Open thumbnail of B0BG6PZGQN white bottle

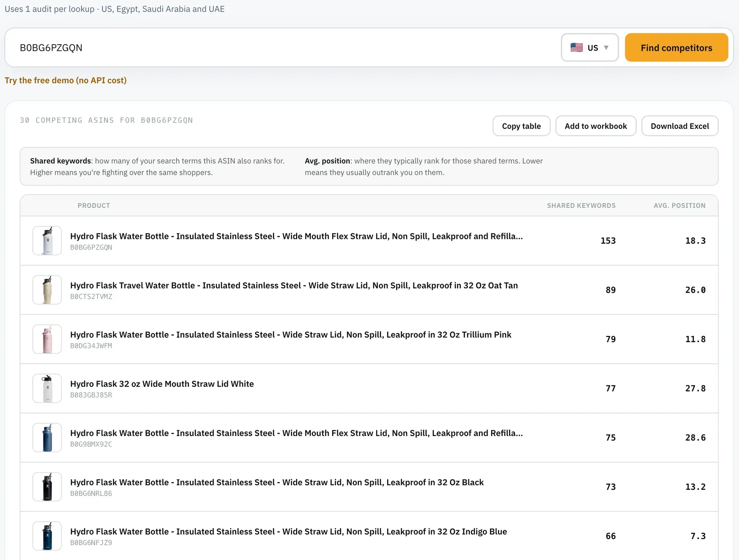(47, 241)
